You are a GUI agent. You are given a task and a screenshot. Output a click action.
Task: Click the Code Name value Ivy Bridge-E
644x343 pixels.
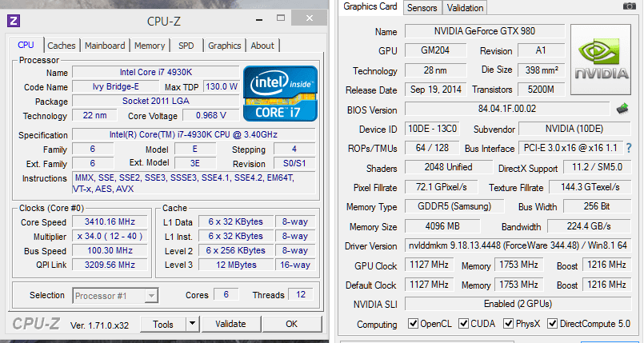tap(115, 86)
